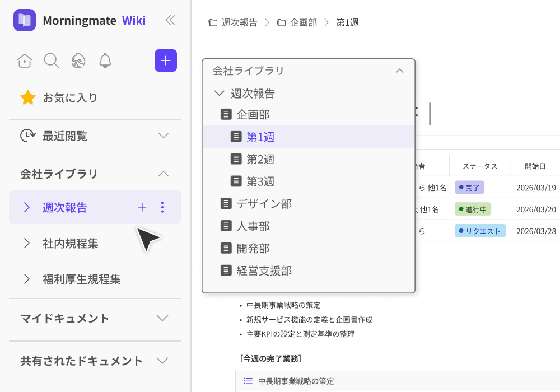Screen dimensions: 560x392
Task: Add a page under 週次報告 using plus
Action: click(142, 207)
